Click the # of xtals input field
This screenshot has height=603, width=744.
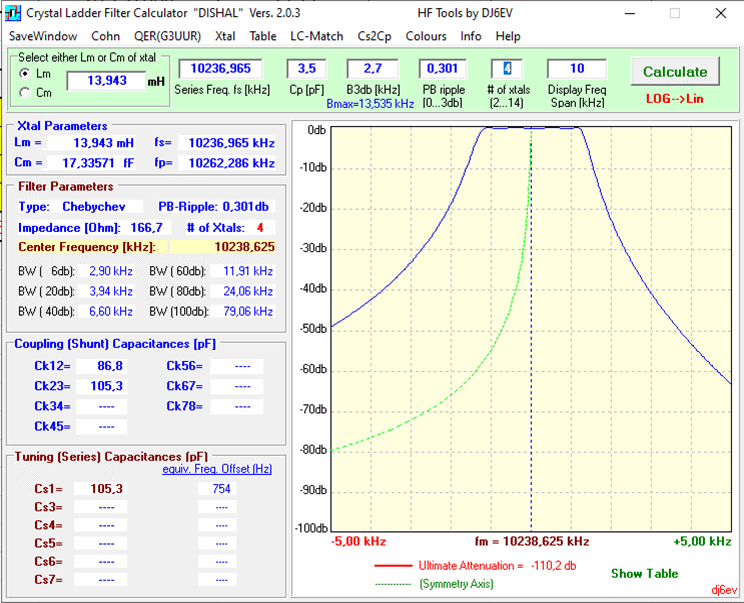coord(507,69)
